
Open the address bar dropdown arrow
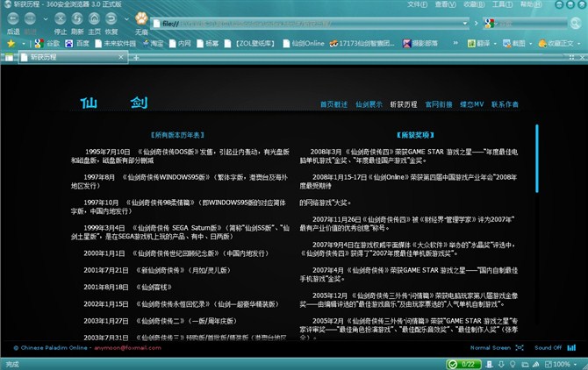[465, 23]
